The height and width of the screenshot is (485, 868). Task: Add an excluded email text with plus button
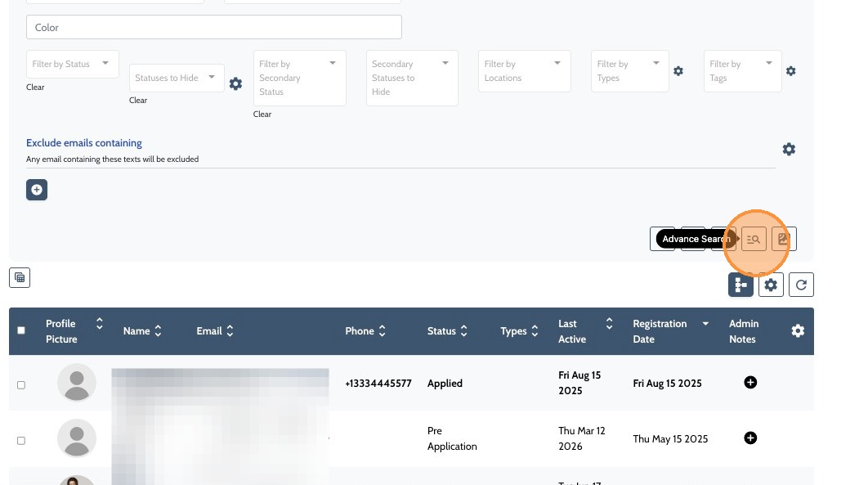click(x=37, y=190)
